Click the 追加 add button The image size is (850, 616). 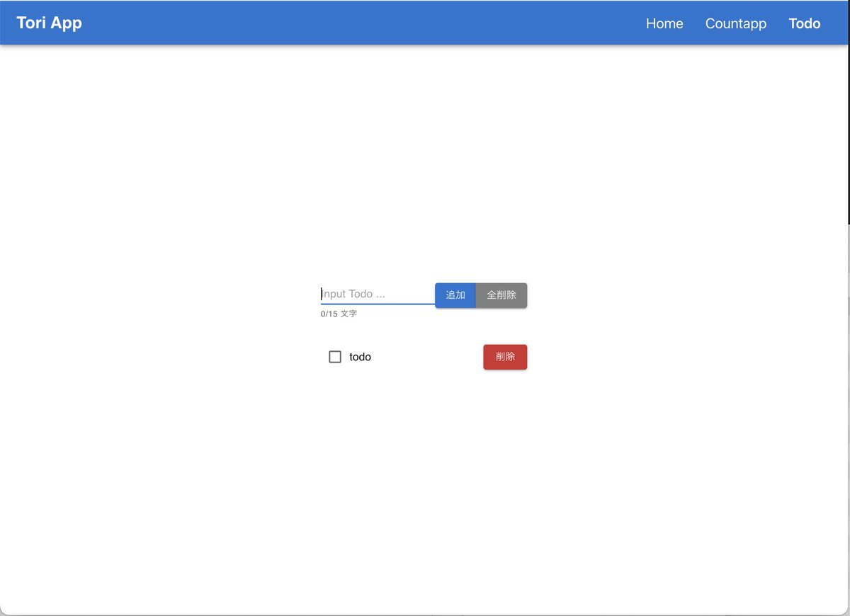[455, 295]
